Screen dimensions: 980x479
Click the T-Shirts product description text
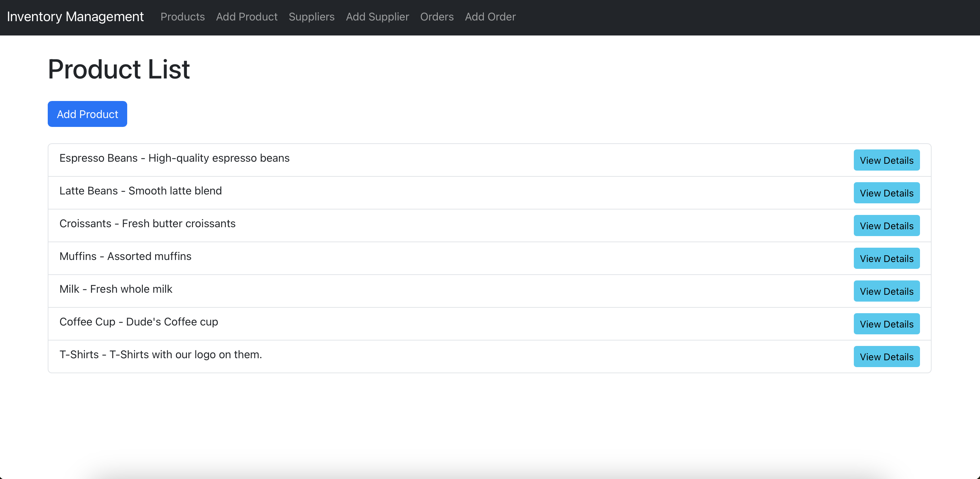(x=161, y=354)
